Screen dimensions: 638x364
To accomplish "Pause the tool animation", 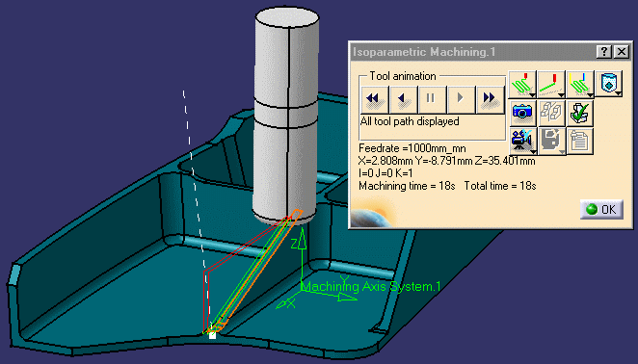I will 432,99.
